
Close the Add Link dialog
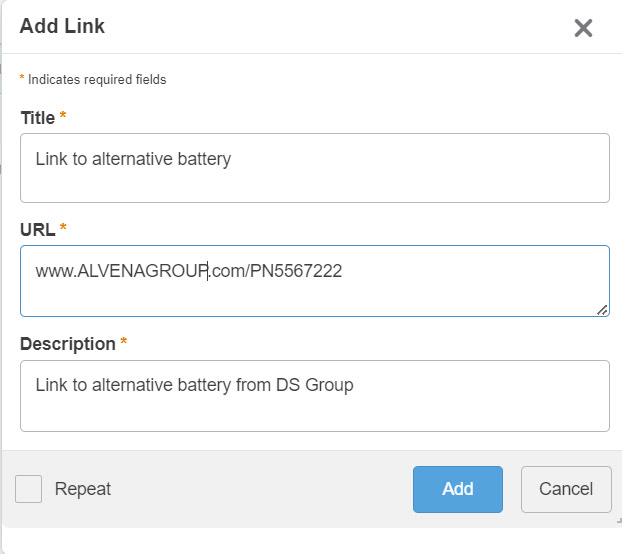point(583,28)
